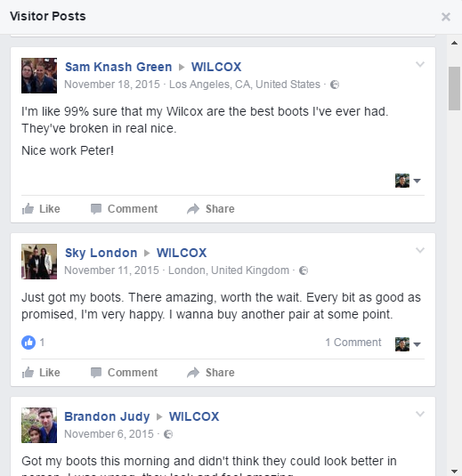Open identity selector dropdown on Sky London's post
462x476 pixels.
coord(408,344)
